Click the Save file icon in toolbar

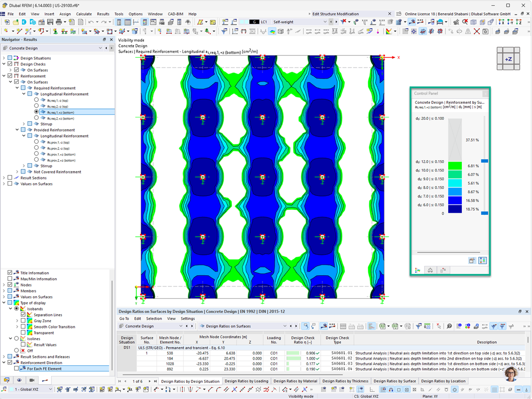click(50, 22)
